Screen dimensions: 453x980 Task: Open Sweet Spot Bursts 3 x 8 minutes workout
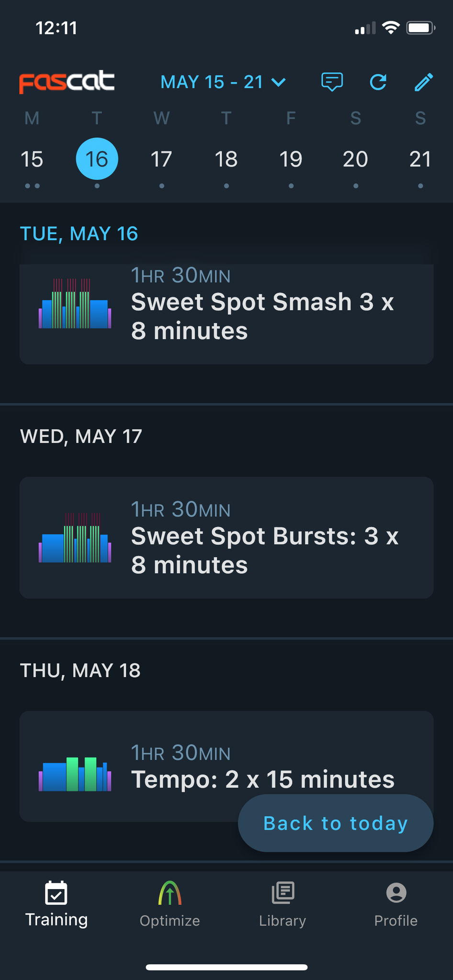226,537
